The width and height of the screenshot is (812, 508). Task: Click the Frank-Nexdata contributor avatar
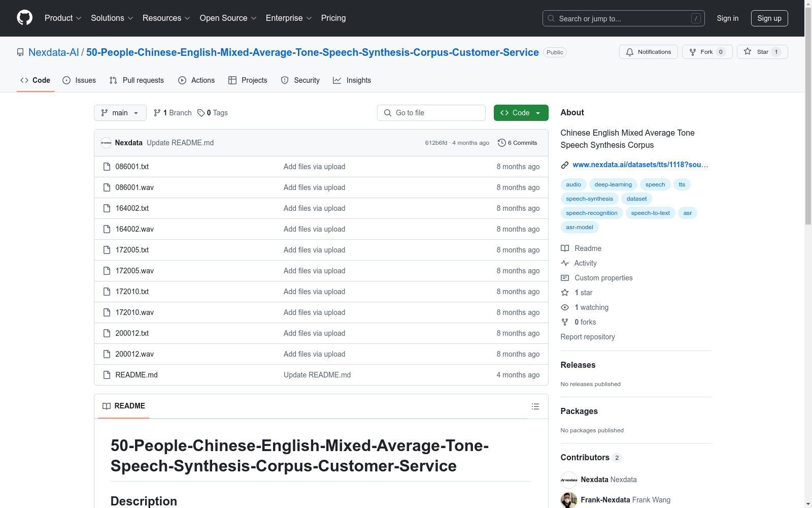569,500
